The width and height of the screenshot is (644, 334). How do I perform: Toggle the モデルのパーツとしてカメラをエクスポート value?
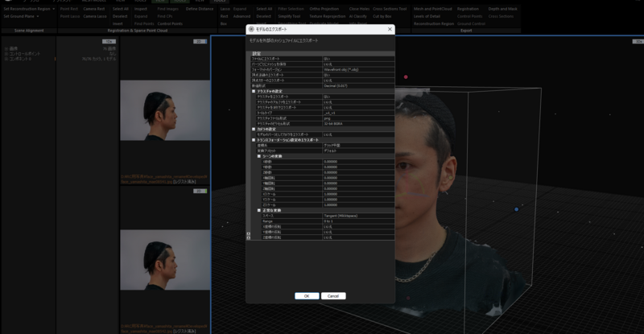[358, 134]
